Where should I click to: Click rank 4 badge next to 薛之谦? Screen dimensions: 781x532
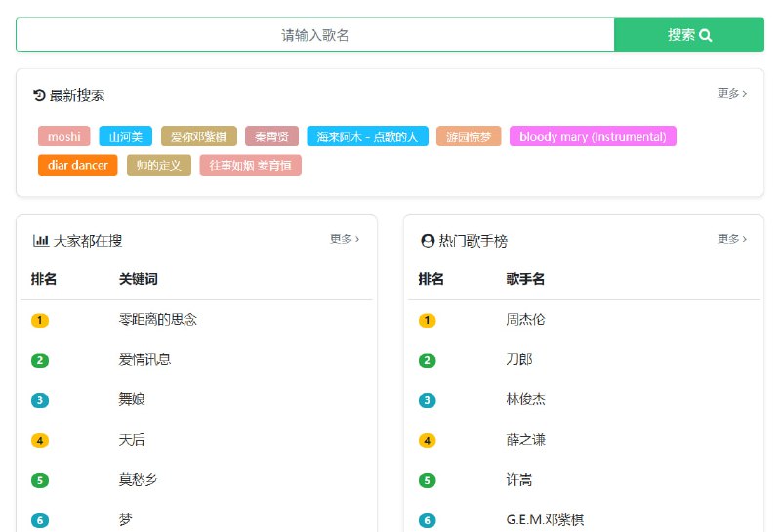(427, 440)
